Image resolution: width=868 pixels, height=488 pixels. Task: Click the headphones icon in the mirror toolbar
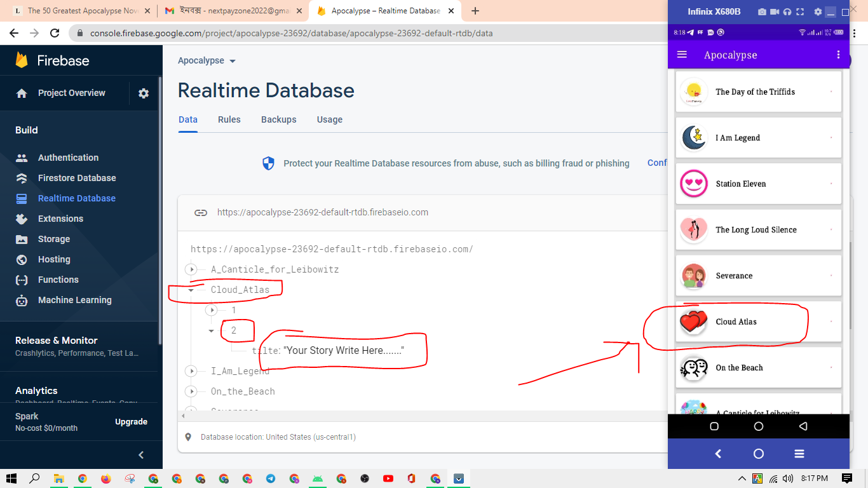(x=787, y=12)
